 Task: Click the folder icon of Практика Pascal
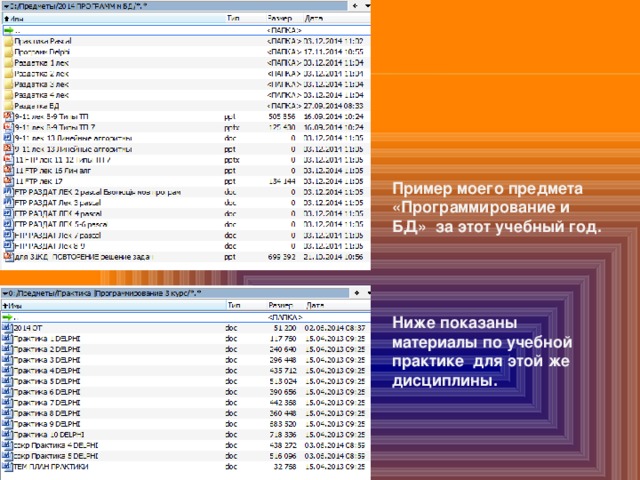click(x=8, y=41)
